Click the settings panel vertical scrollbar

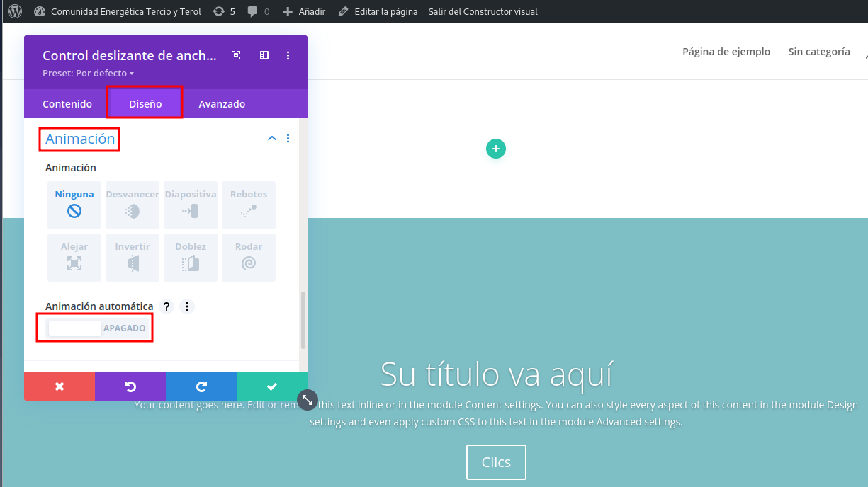[x=303, y=320]
